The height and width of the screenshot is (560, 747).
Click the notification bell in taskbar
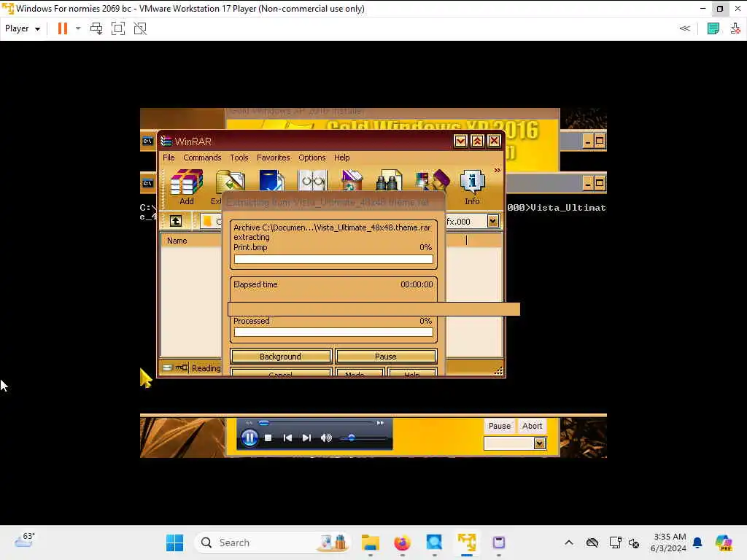coord(697,542)
